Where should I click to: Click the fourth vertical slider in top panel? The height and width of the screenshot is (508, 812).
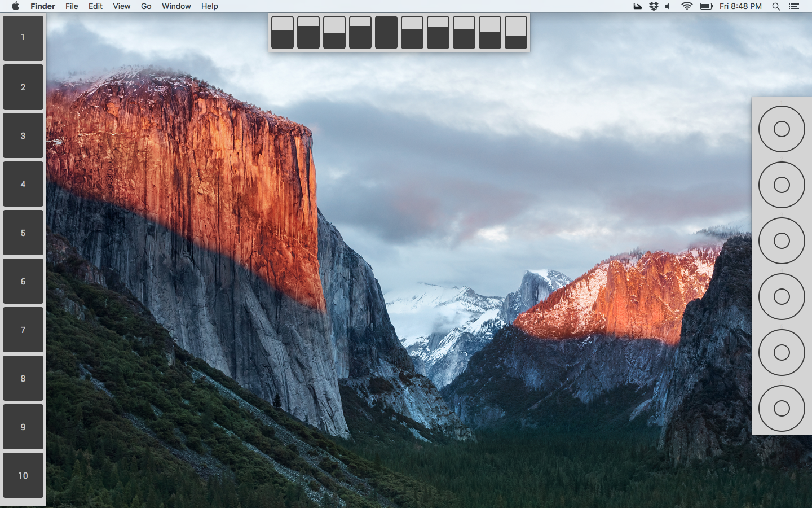pyautogui.click(x=360, y=33)
